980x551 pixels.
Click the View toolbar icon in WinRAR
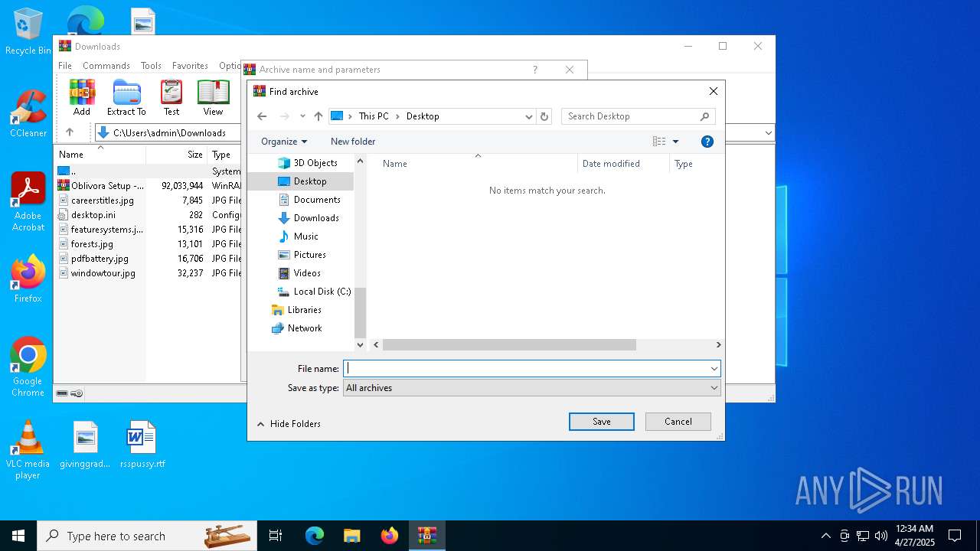point(213,97)
